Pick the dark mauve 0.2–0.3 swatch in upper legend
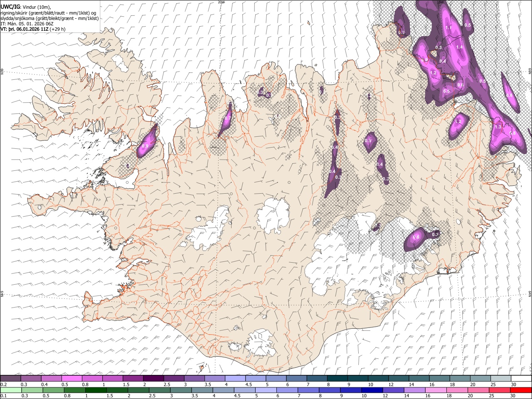 click(10, 379)
